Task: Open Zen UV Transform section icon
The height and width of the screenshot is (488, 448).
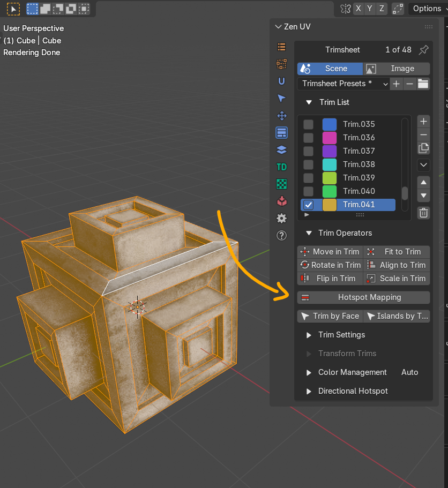Action: pos(281,116)
